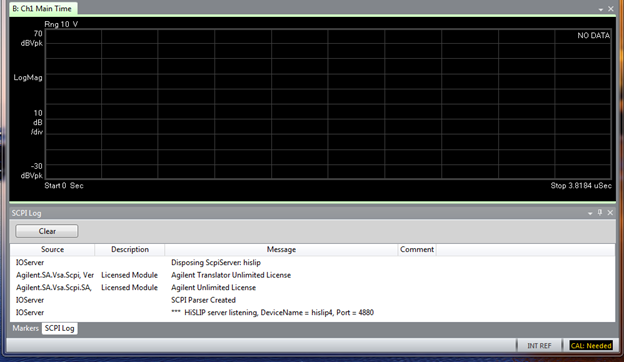Viewport: 624px width, 362px height.
Task: Click the Rng 10 V range label
Action: (61, 24)
